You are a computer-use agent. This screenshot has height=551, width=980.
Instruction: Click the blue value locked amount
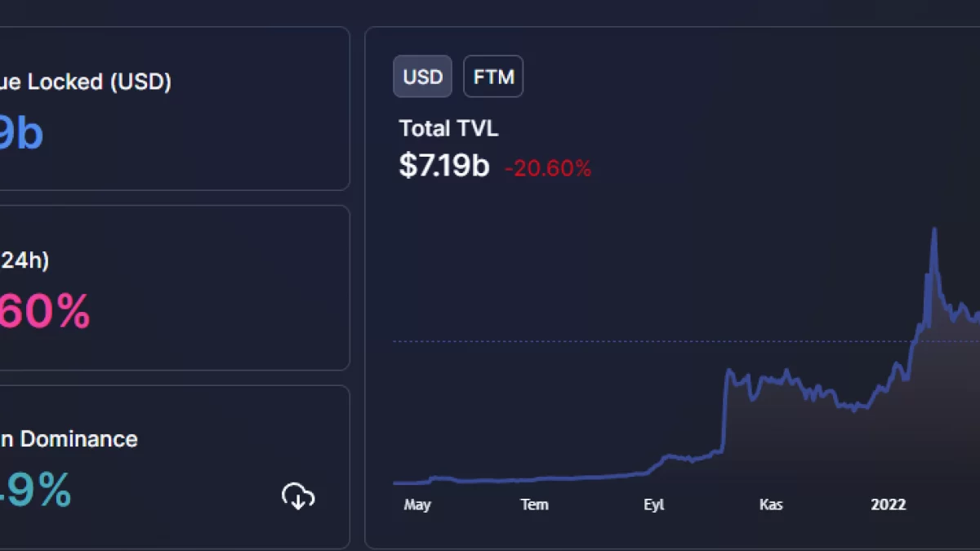coord(20,134)
